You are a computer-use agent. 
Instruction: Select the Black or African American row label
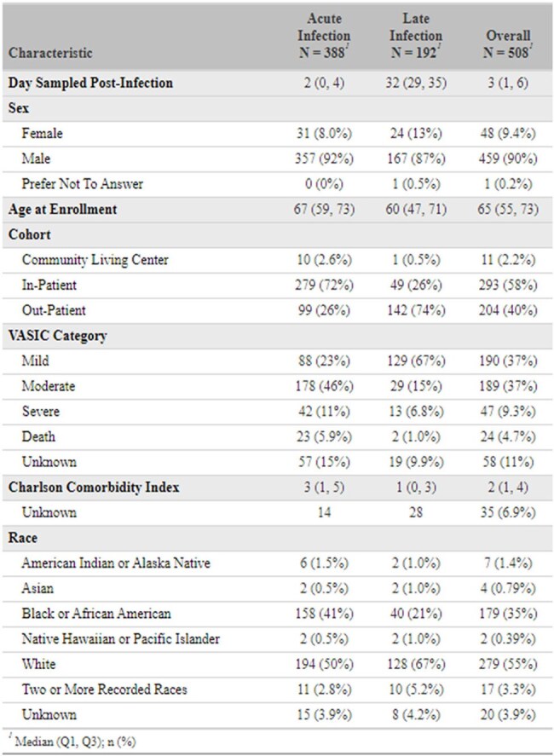pos(96,614)
